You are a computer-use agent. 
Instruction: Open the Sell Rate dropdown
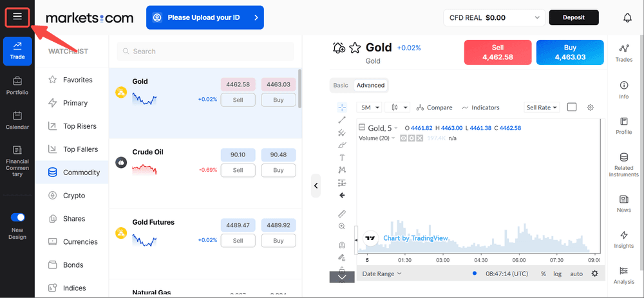(542, 107)
